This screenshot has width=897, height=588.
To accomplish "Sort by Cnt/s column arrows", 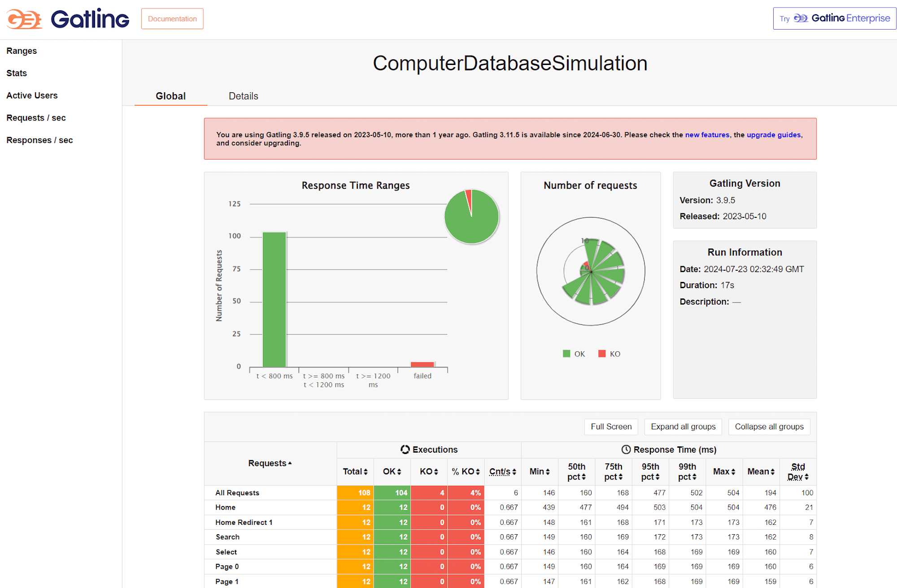I will point(514,472).
